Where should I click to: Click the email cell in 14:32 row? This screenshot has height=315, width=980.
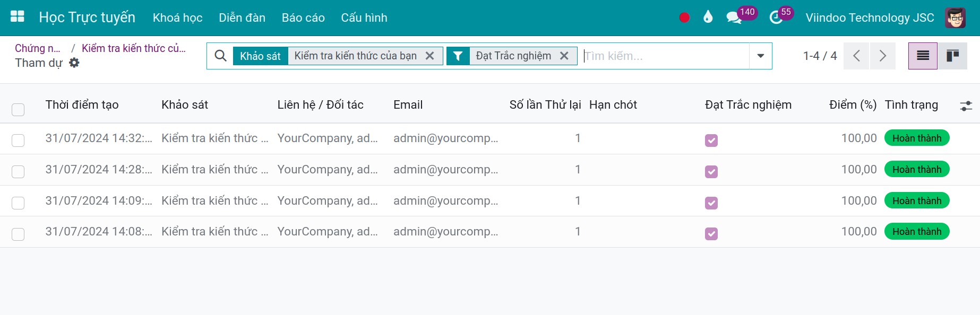446,138
